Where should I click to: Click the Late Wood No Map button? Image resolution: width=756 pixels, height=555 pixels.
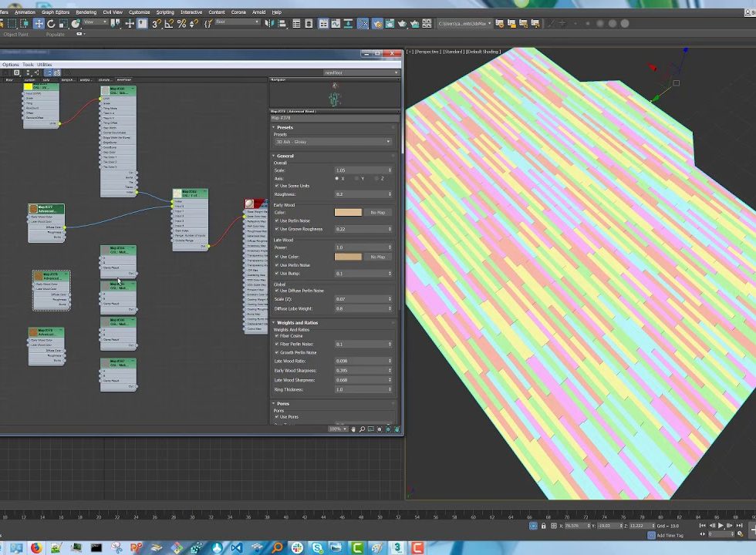tap(377, 257)
